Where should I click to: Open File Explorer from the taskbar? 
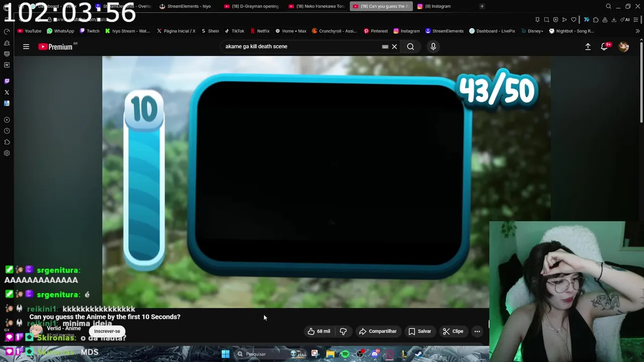tap(330, 354)
